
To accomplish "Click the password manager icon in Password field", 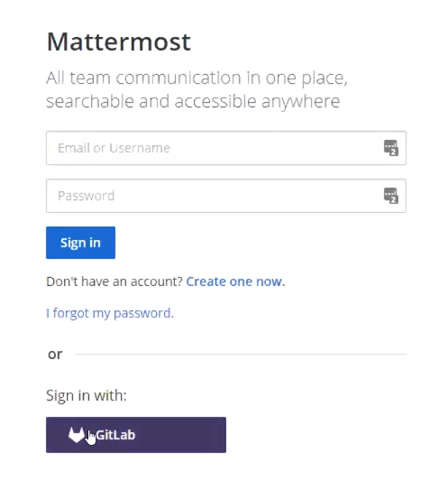I will (x=391, y=196).
